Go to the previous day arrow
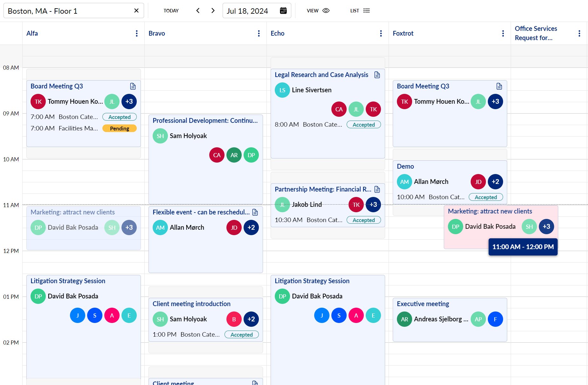Image resolution: width=588 pixels, height=385 pixels. (198, 10)
